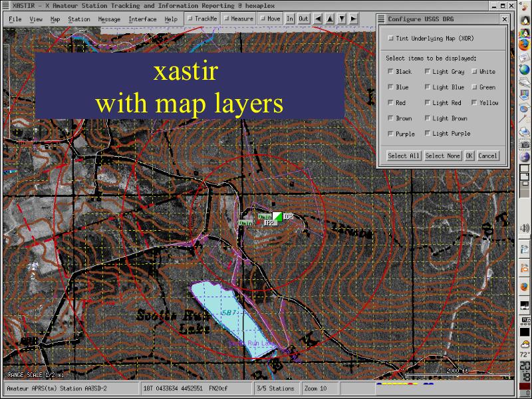This screenshot has width=532, height=399.
Task: Pan the map right with the arrow button
Action: (x=354, y=19)
